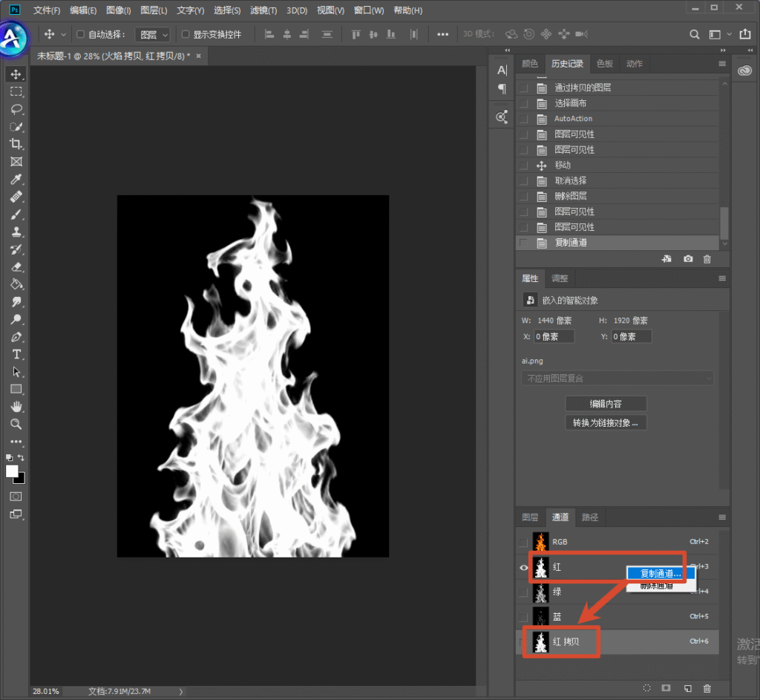
Task: Open History panel flyout menu
Action: 722,64
